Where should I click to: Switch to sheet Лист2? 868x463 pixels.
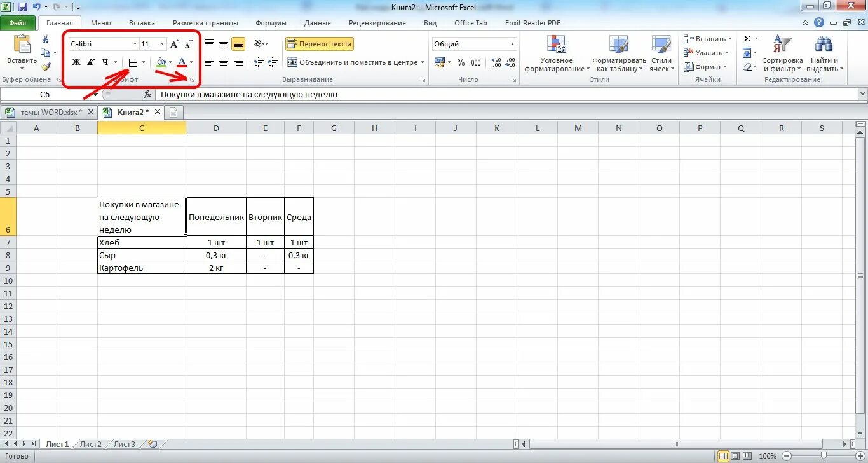(x=90, y=444)
